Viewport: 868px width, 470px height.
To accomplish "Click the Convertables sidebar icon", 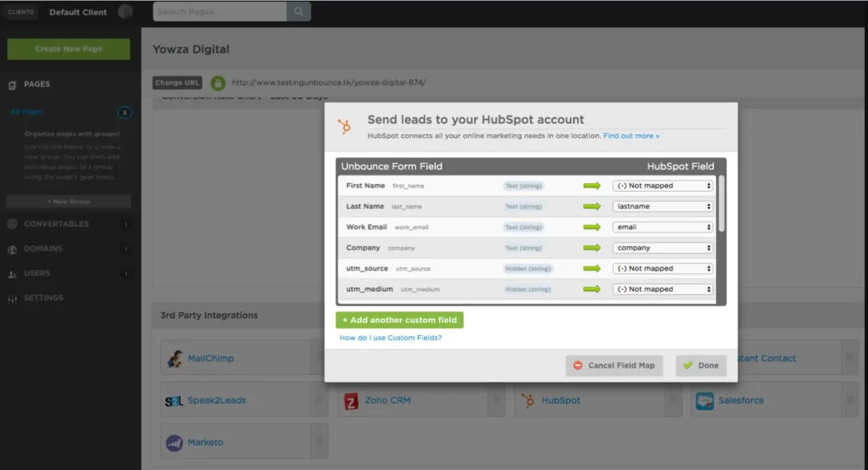I will coord(12,224).
